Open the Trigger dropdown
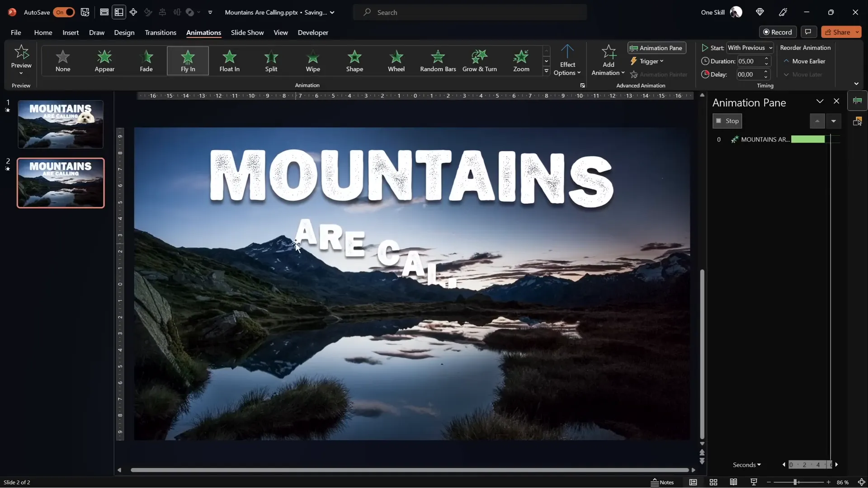This screenshot has height=488, width=868. [x=647, y=61]
